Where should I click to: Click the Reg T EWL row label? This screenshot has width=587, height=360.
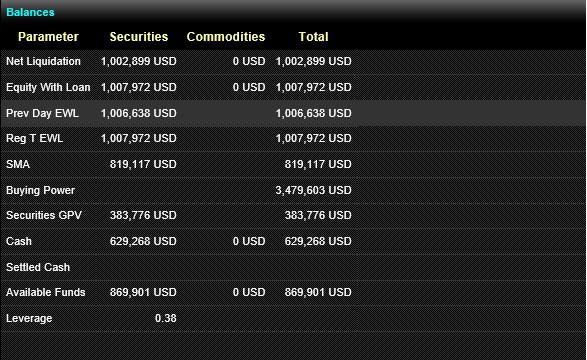pos(34,138)
